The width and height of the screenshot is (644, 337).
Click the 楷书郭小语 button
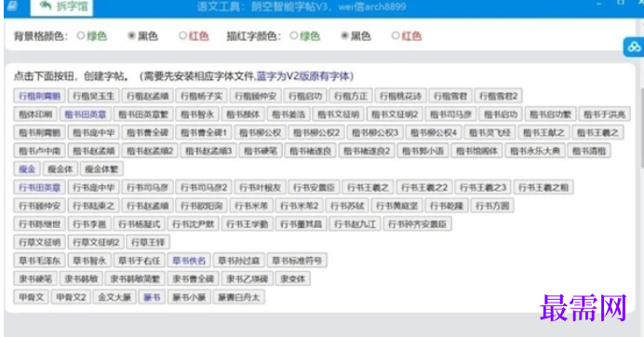423,151
